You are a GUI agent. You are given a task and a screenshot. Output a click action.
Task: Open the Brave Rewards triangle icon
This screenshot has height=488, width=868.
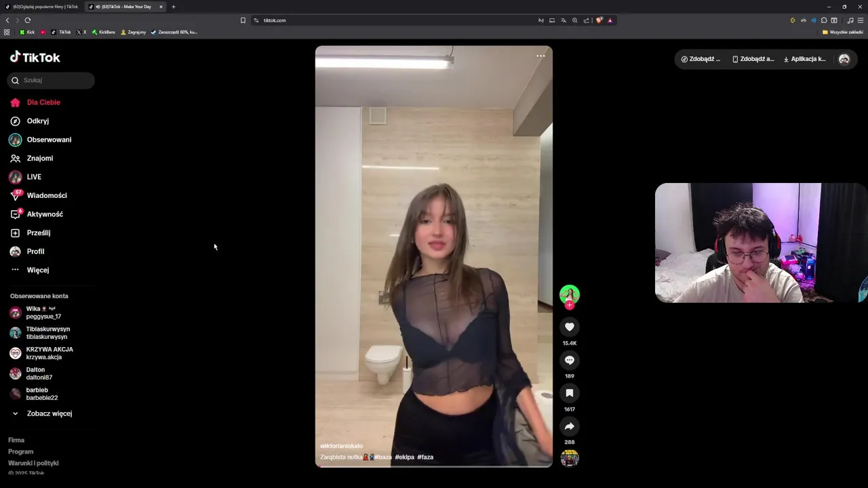pyautogui.click(x=610, y=20)
